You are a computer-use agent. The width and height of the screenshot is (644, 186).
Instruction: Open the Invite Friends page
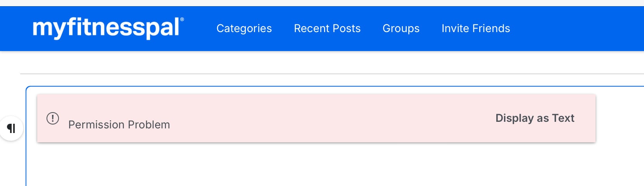coord(476,28)
